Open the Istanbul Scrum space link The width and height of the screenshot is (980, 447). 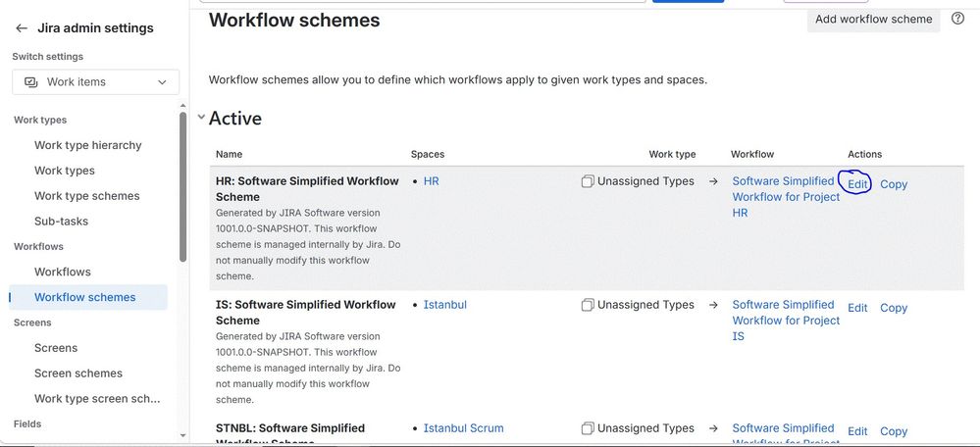[x=463, y=428]
